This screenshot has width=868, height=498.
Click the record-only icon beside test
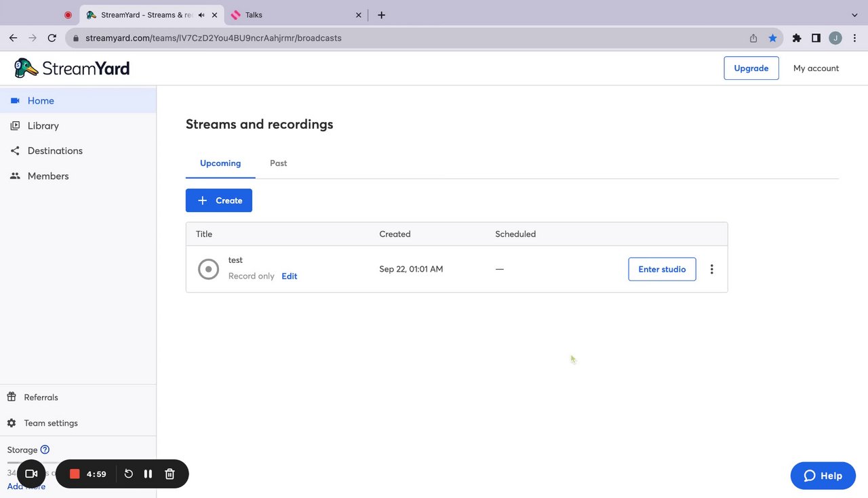[208, 269]
